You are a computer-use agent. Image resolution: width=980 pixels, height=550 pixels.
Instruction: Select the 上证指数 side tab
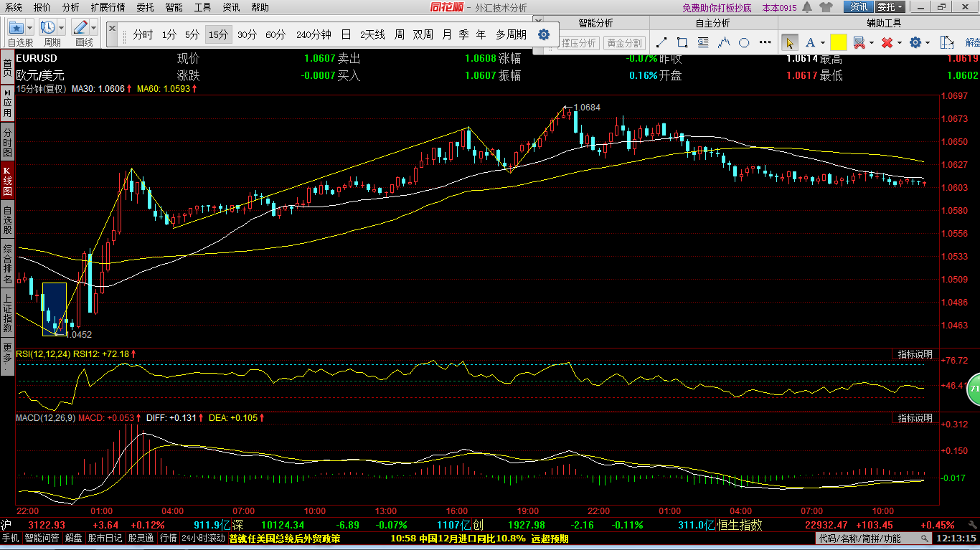pos(7,313)
